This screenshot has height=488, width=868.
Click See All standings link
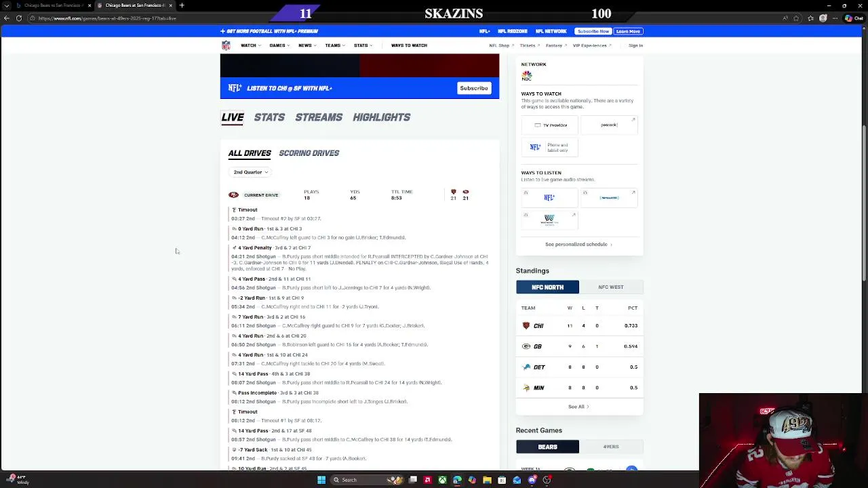[578, 407]
